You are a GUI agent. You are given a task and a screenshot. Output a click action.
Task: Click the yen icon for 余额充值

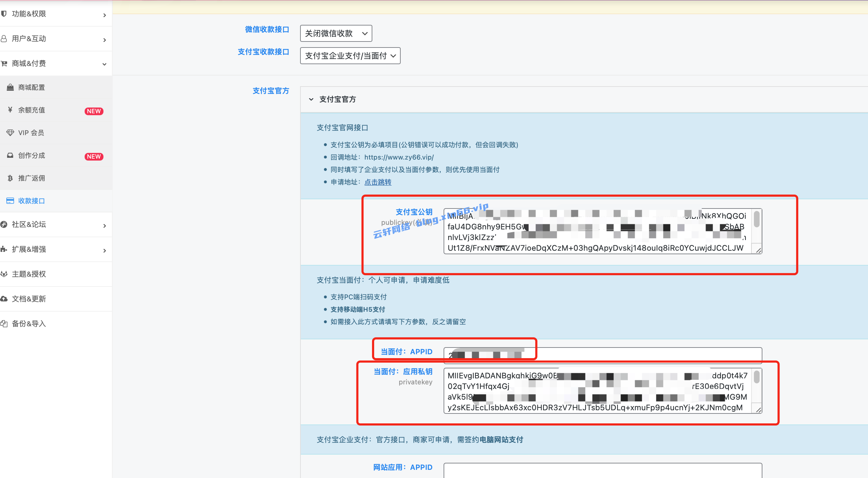click(x=10, y=110)
